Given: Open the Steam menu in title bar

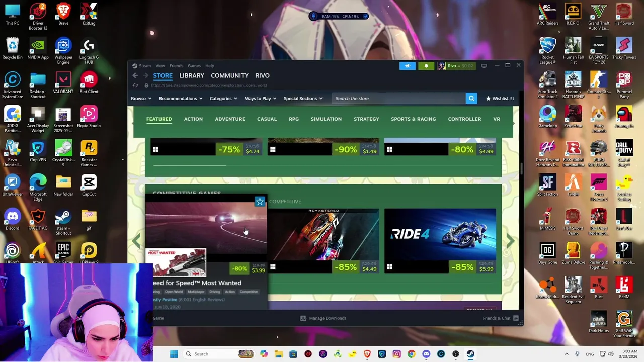Looking at the screenshot, I should point(145,66).
